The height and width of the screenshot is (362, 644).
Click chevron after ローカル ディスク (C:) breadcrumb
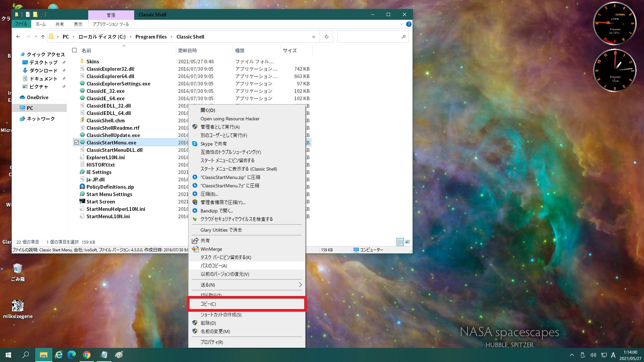(x=130, y=37)
